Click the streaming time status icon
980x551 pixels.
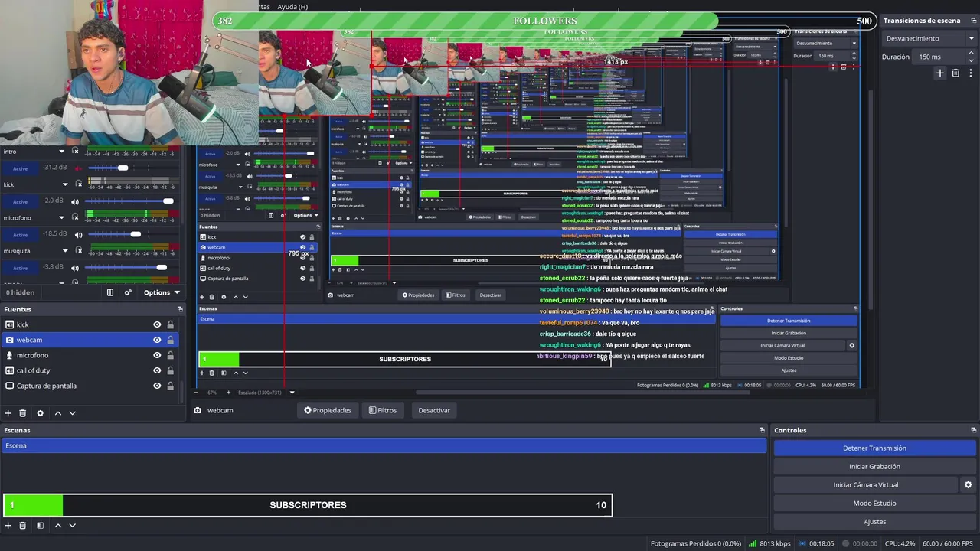(x=802, y=543)
